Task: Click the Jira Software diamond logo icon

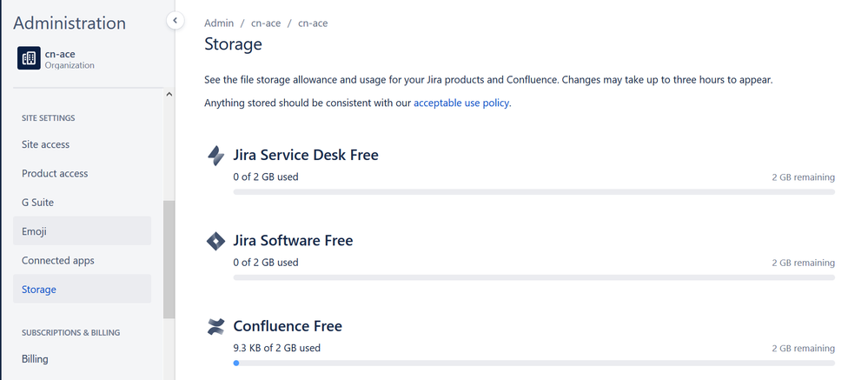Action: [215, 241]
